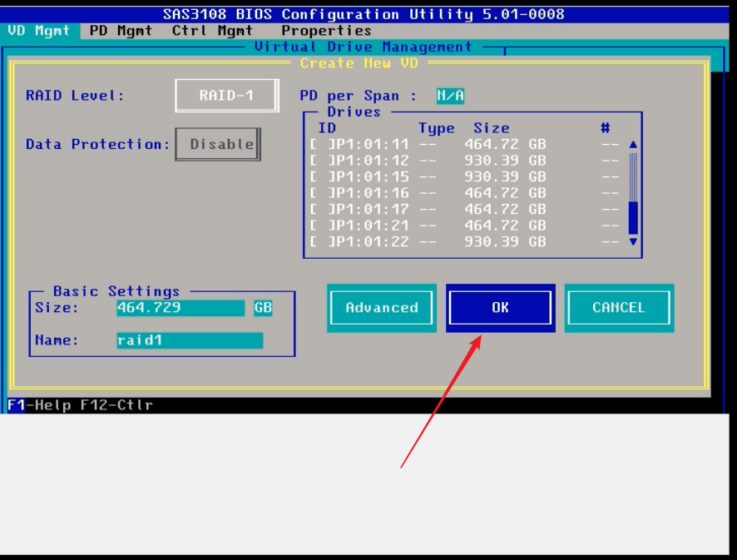Click the Create New VD dialog title
The height and width of the screenshot is (560, 737).
tap(359, 63)
